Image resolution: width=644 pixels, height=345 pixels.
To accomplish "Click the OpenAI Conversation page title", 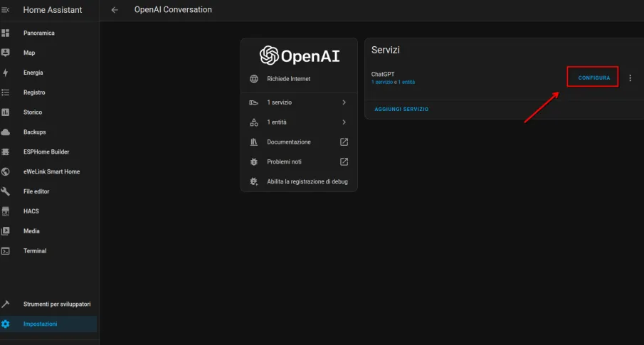I will pyautogui.click(x=173, y=9).
